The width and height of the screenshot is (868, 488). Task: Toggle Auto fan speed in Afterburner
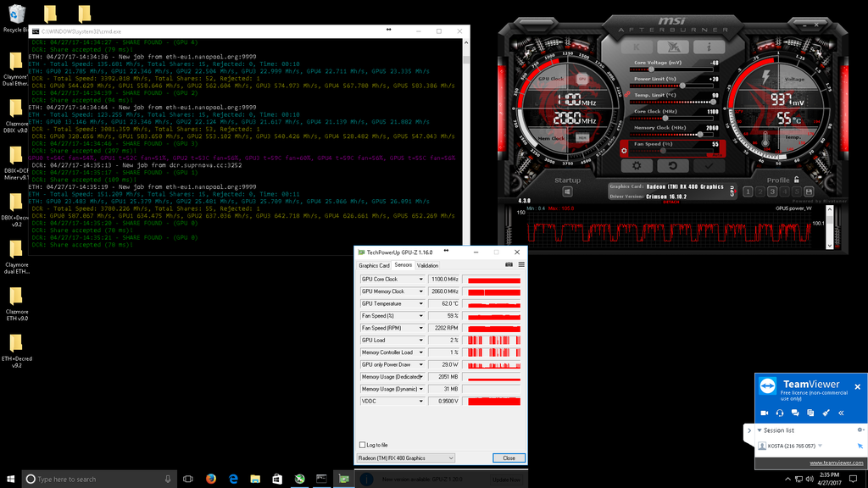click(717, 155)
